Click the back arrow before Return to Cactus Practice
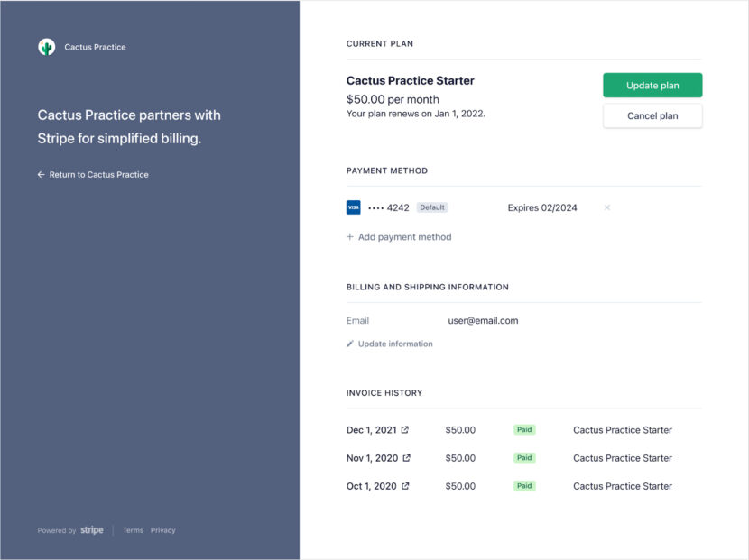 pos(41,175)
